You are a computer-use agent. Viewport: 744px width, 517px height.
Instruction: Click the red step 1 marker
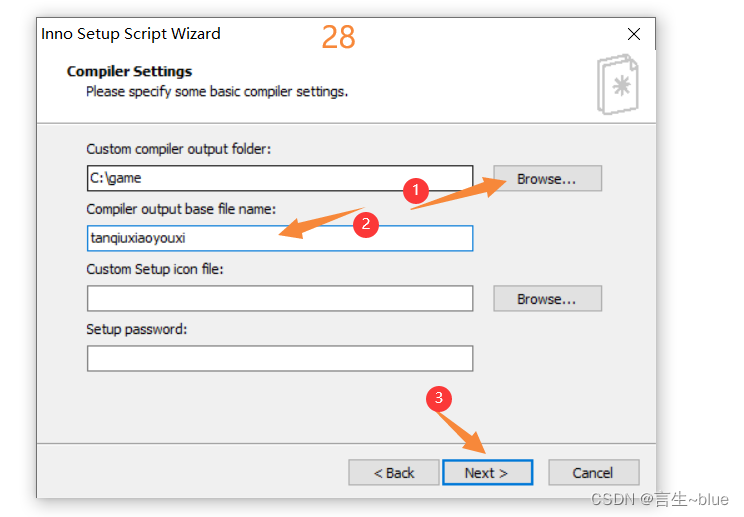[416, 191]
